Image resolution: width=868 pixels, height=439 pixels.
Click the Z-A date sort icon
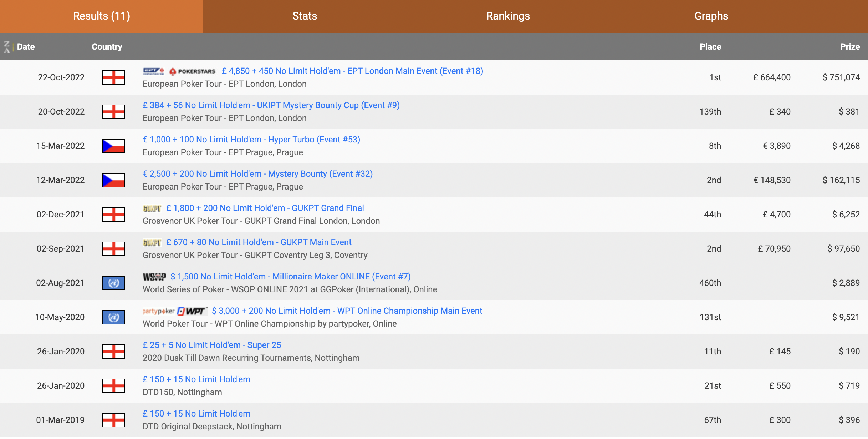[7, 47]
